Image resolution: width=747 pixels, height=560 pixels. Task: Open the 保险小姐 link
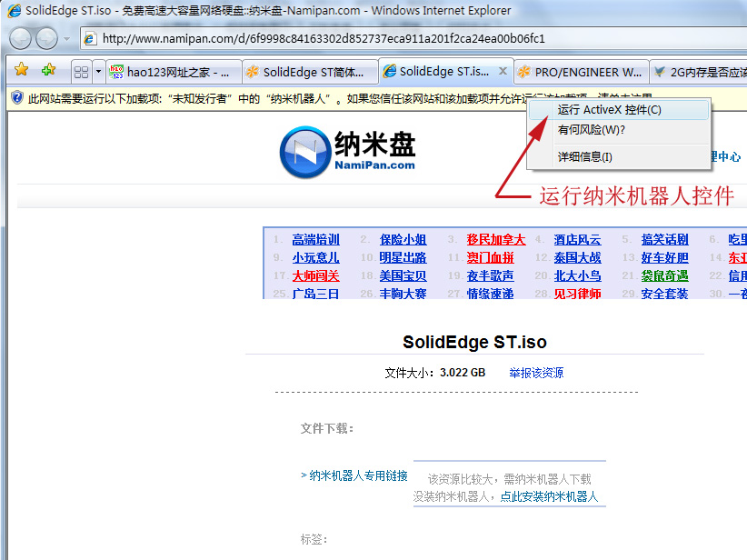pos(403,239)
